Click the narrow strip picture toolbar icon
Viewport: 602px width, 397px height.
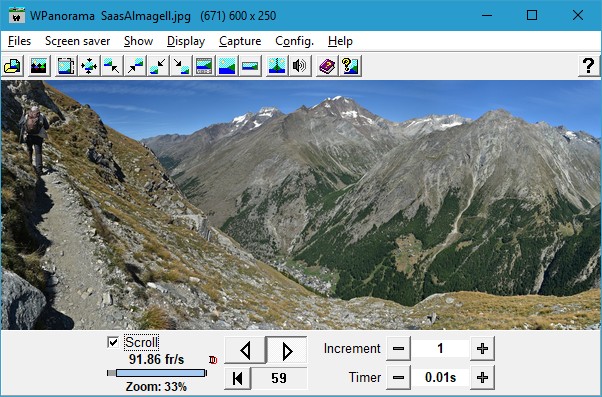click(x=250, y=66)
